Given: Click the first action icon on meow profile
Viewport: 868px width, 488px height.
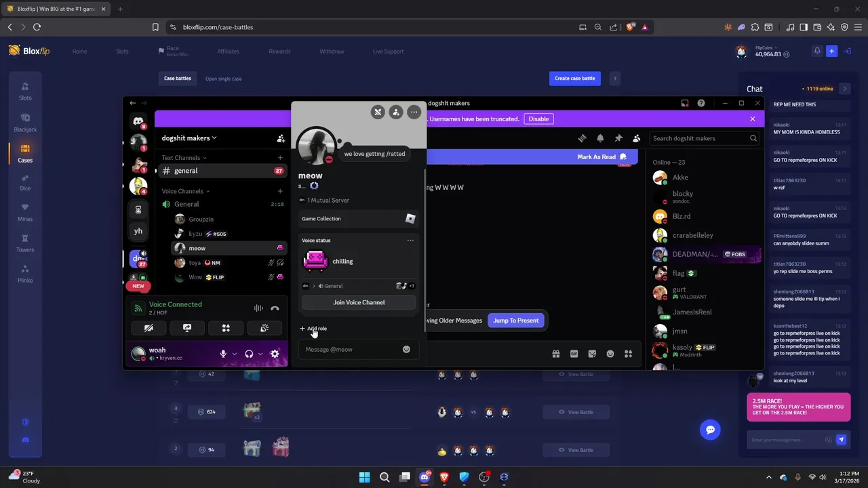Looking at the screenshot, I should click(378, 112).
